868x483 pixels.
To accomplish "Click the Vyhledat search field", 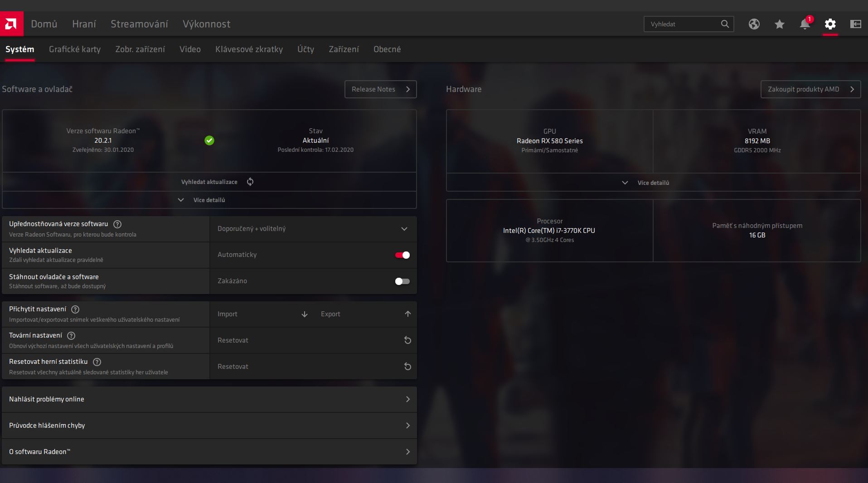I will [x=682, y=24].
